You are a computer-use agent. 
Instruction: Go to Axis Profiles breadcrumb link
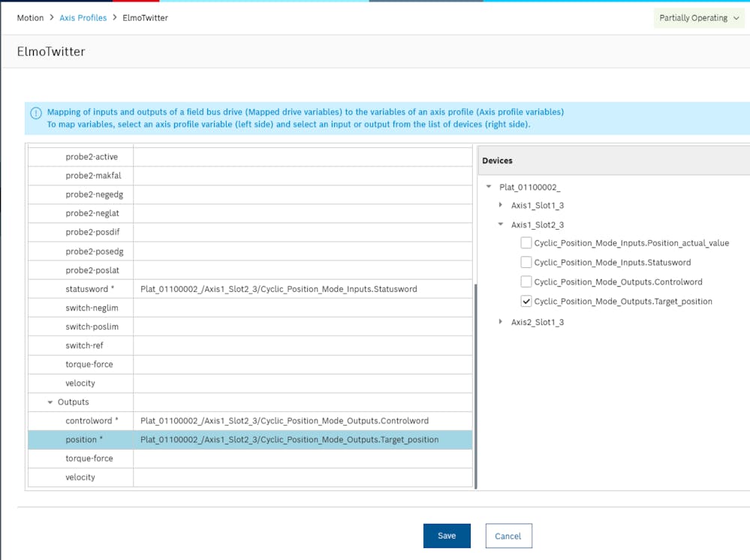(83, 18)
